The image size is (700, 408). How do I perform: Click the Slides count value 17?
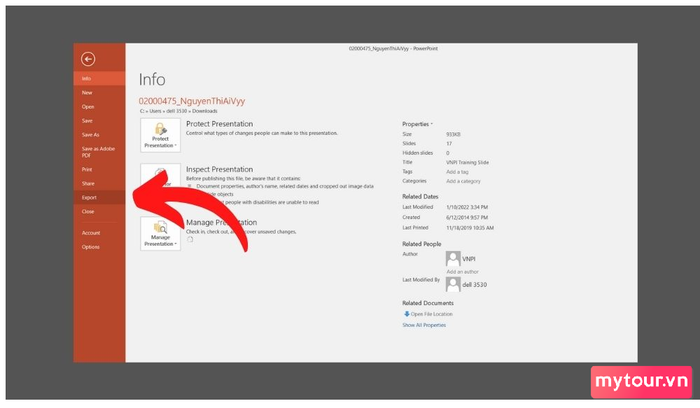[x=449, y=144]
